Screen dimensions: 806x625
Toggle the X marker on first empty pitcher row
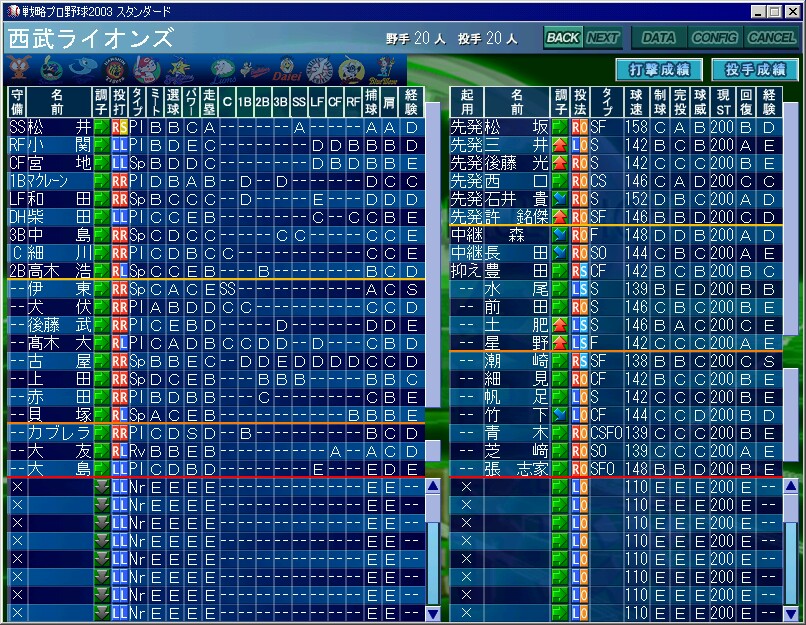(x=465, y=487)
